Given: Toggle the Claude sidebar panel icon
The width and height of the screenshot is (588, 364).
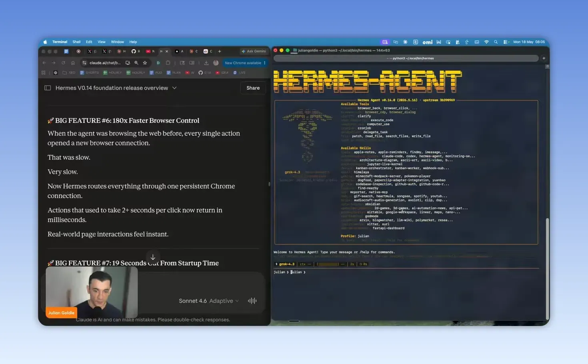Looking at the screenshot, I should coord(48,88).
